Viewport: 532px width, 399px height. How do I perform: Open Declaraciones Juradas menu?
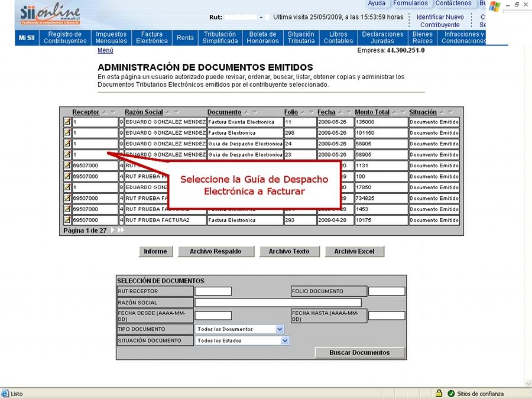[382, 38]
